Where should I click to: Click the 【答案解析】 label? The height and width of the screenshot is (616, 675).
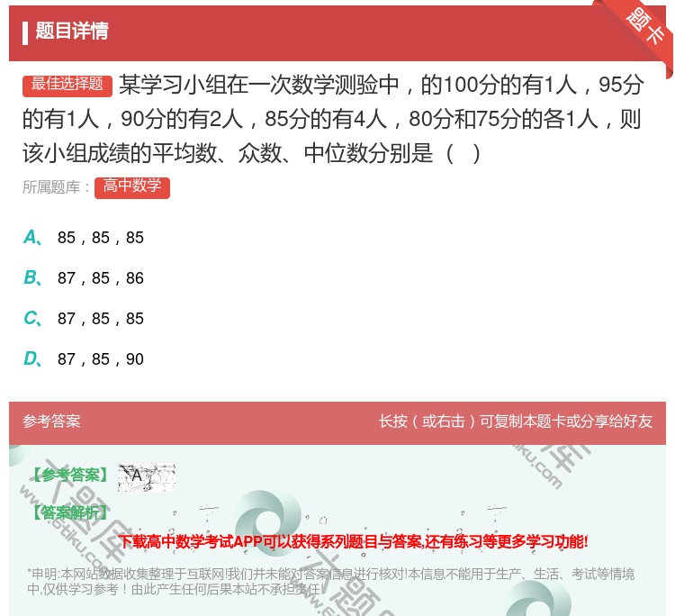(x=71, y=512)
